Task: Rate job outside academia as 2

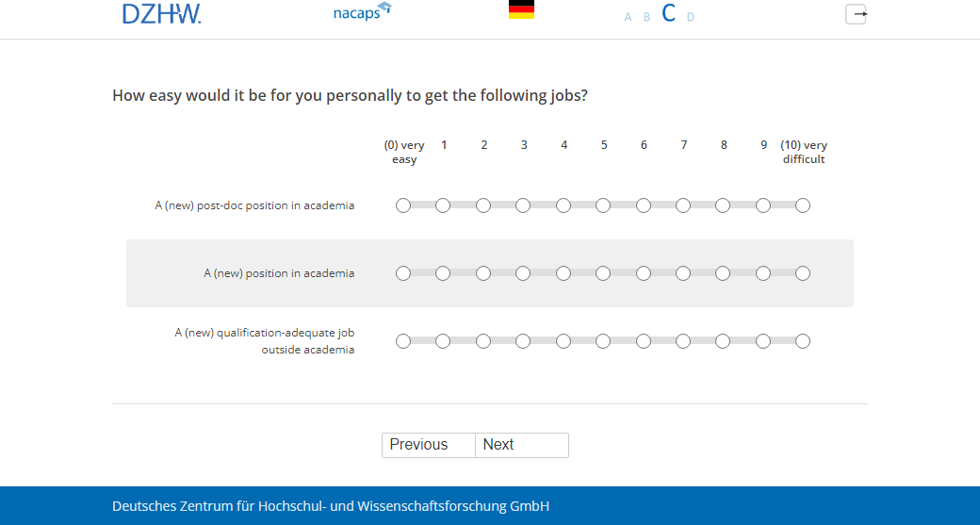Action: [x=483, y=341]
